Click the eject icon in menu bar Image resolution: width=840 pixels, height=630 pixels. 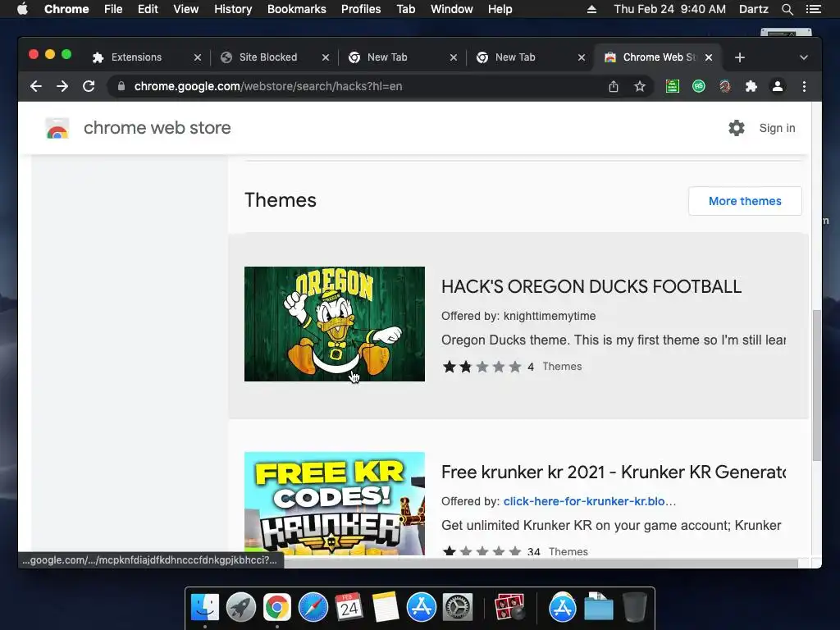[591, 9]
